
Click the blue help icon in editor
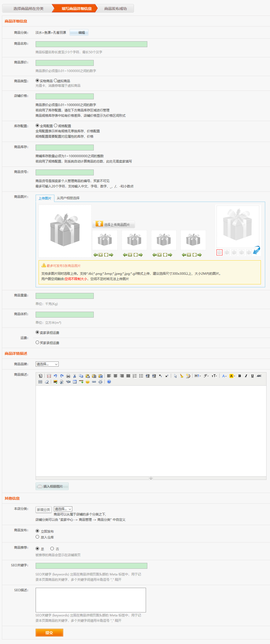click(x=109, y=382)
